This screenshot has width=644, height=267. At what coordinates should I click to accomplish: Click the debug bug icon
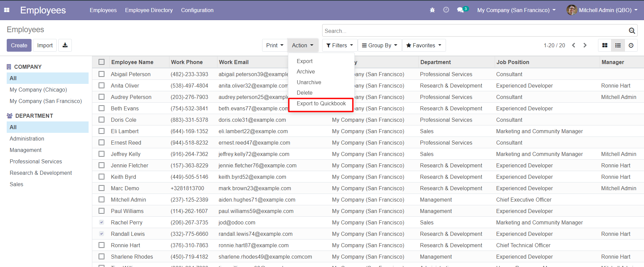[432, 10]
